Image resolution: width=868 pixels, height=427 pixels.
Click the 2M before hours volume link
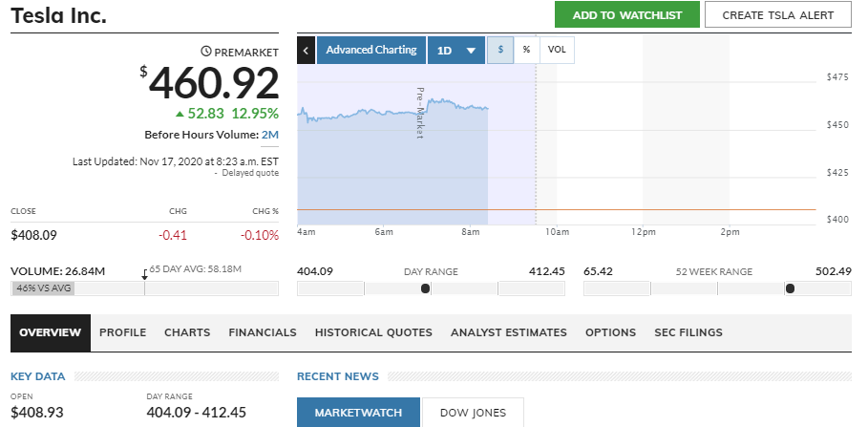pyautogui.click(x=270, y=135)
